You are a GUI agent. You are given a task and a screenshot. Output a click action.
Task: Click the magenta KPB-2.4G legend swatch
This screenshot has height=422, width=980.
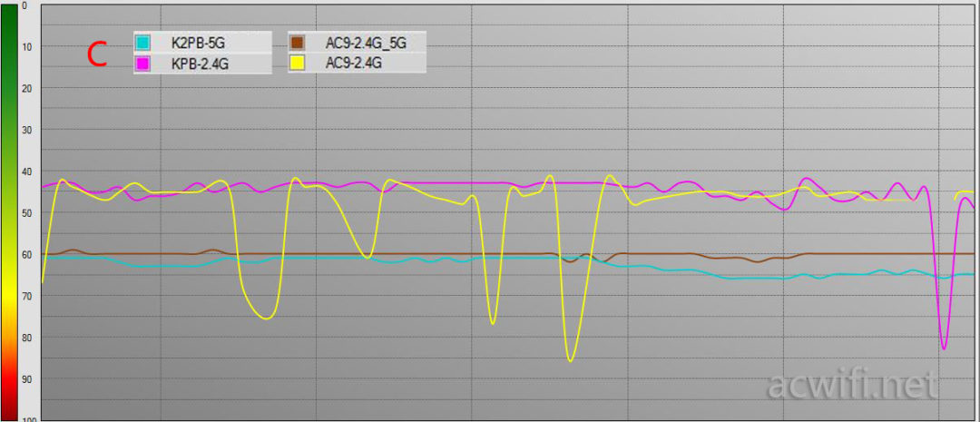point(142,64)
